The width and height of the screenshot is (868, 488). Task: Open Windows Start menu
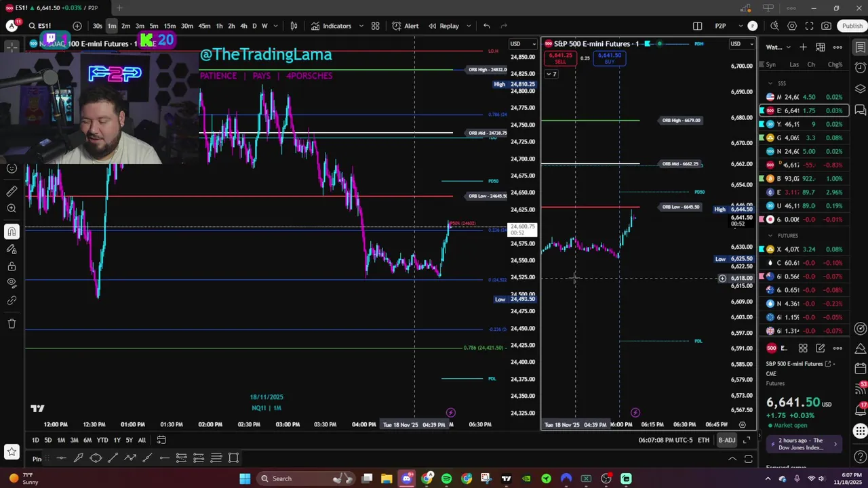click(x=245, y=479)
